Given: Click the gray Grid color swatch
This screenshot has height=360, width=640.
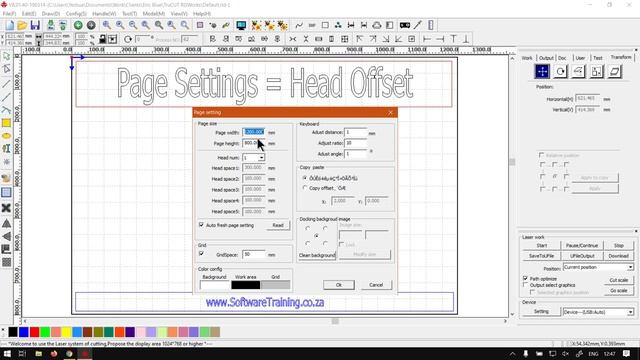Looking at the screenshot, I should (x=276, y=285).
